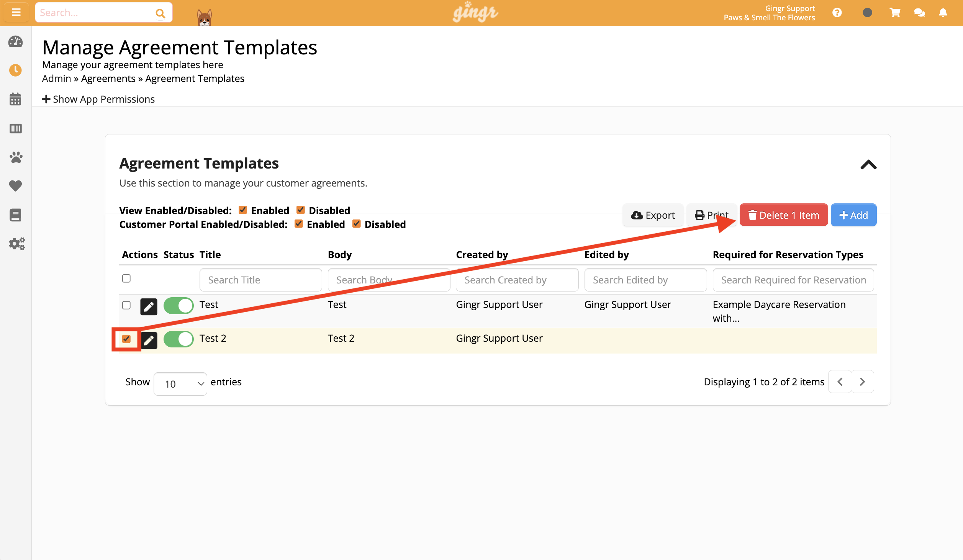963x560 pixels.
Task: Open the barcode sidebar icon
Action: (15, 128)
